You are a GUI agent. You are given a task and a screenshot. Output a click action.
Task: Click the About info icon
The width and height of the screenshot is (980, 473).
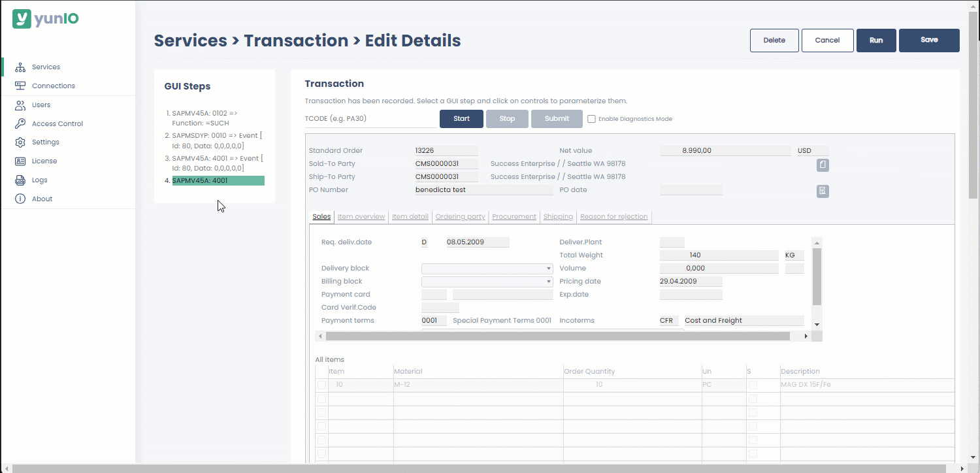20,199
